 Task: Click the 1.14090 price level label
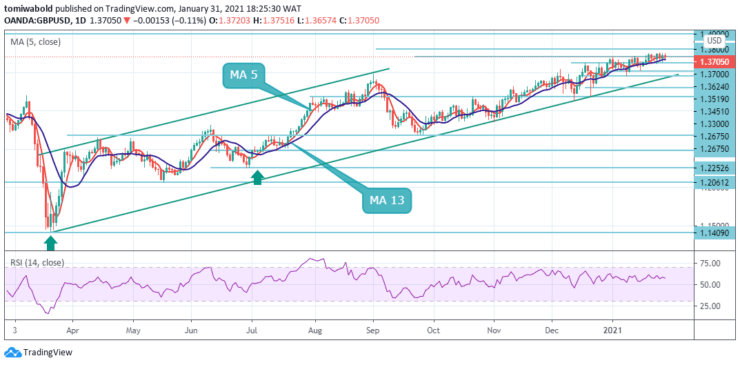coord(716,232)
